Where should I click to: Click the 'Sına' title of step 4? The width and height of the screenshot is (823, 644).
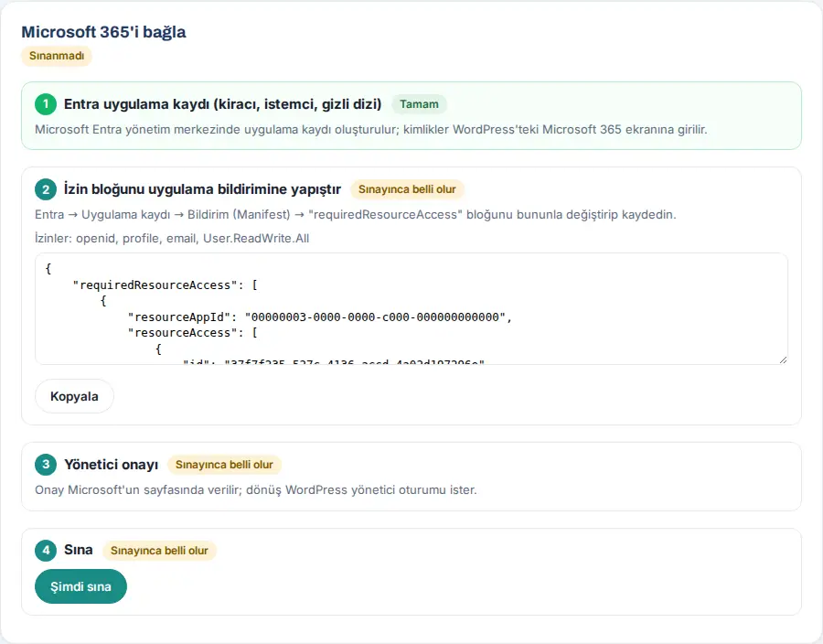[x=79, y=550]
